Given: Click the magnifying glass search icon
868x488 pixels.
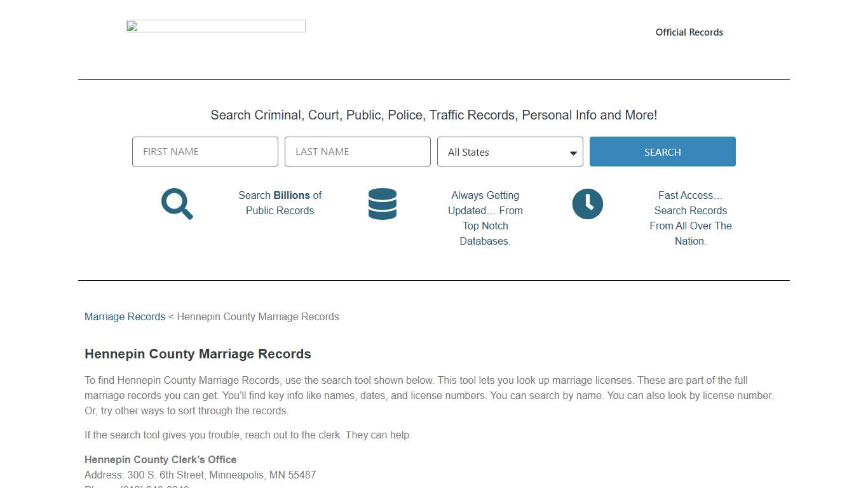Looking at the screenshot, I should (x=177, y=204).
